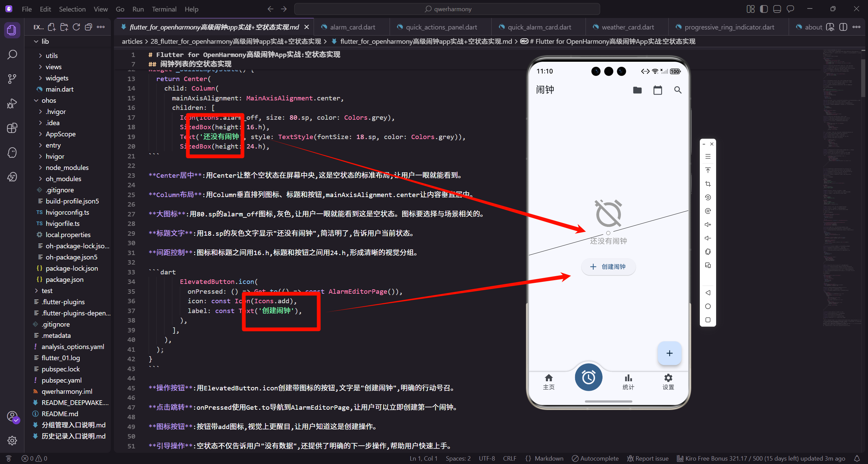Image resolution: width=868 pixels, height=464 pixels.
Task: Collapse all folders in explorer
Action: pyautogui.click(x=88, y=27)
